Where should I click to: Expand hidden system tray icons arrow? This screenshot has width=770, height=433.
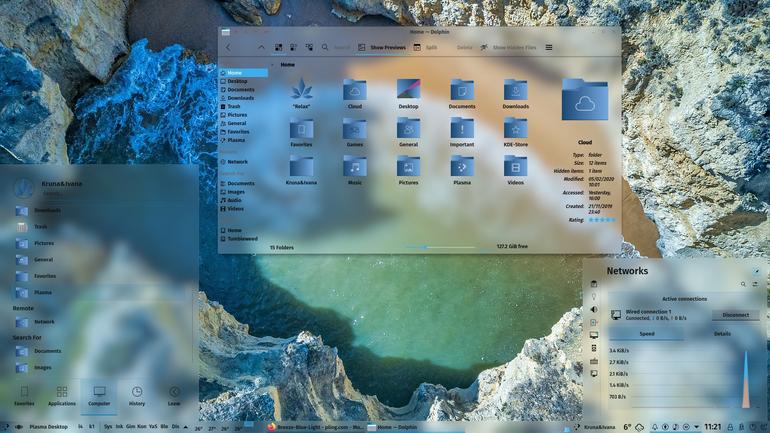[x=697, y=427]
